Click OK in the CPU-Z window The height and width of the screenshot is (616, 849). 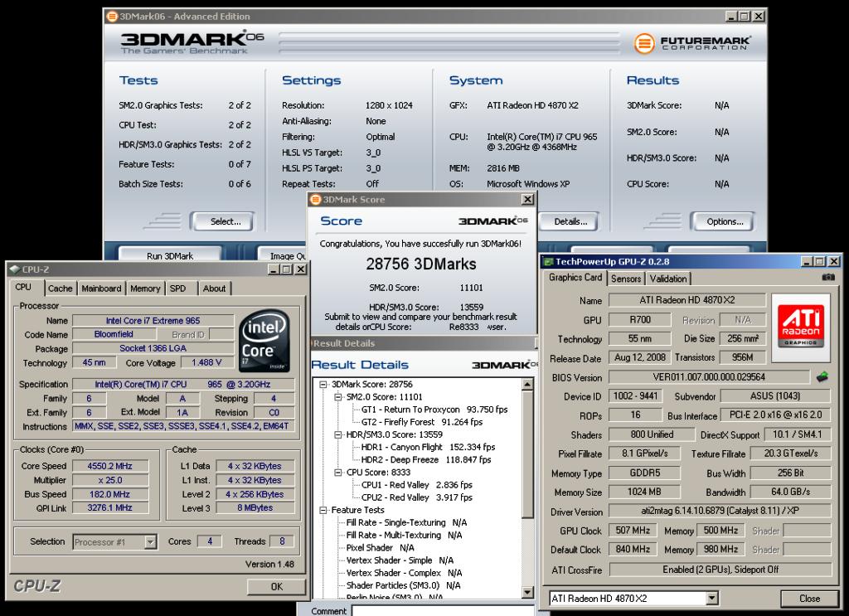click(x=277, y=586)
